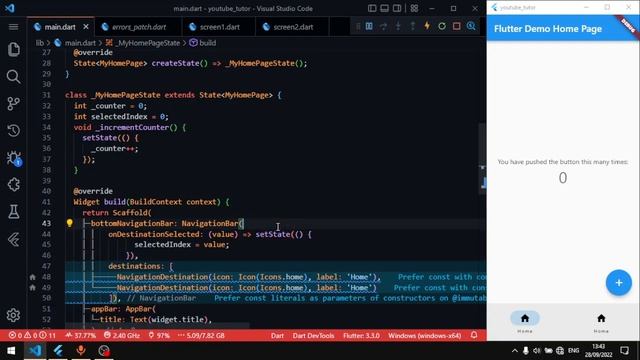Click Step Out in debug toolbar
Screen dimensions: 640x360
coord(413,27)
